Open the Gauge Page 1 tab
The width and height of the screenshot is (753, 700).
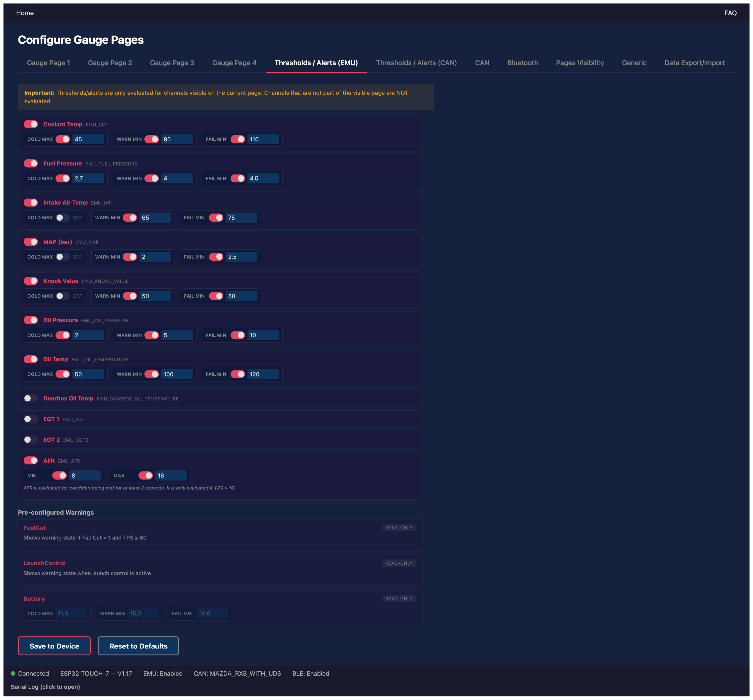[x=49, y=63]
